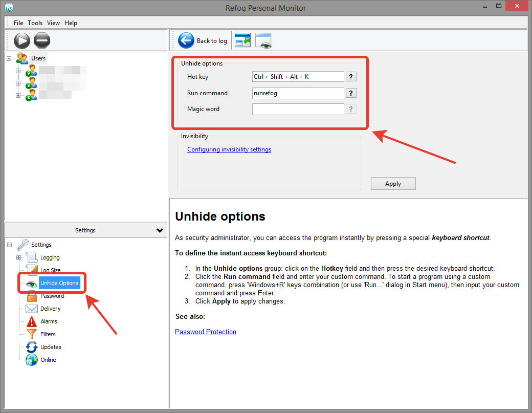Click the Password lock icon

click(x=32, y=296)
